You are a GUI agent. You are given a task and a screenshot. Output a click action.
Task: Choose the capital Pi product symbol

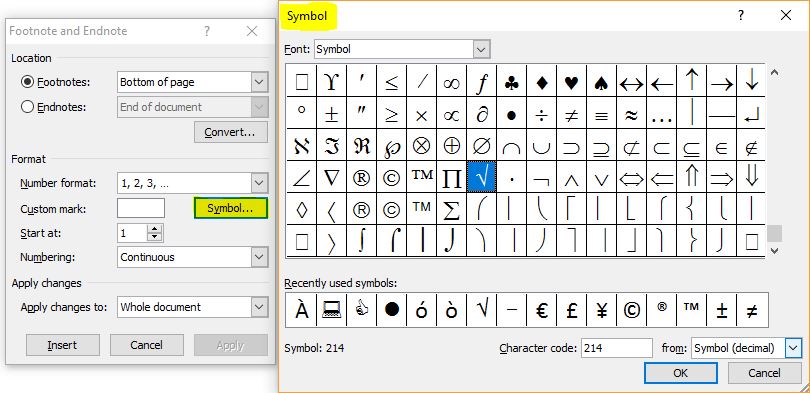(451, 177)
